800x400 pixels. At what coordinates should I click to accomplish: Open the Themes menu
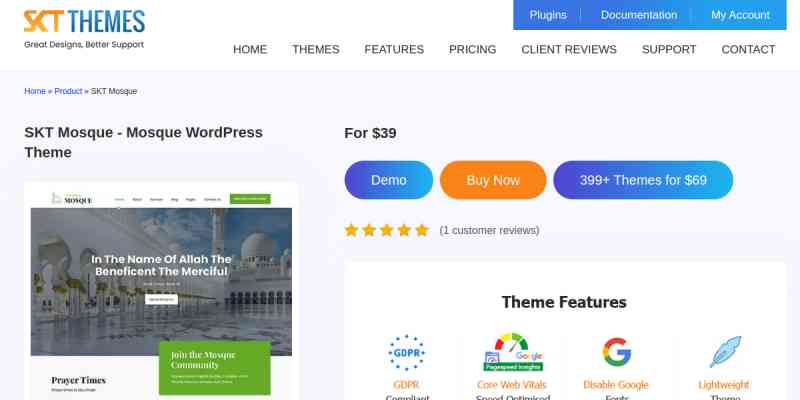click(x=315, y=49)
